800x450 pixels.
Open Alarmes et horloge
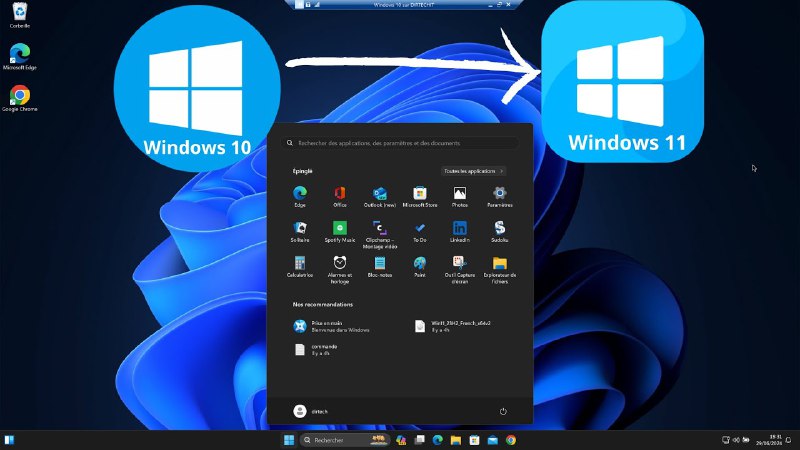(340, 270)
